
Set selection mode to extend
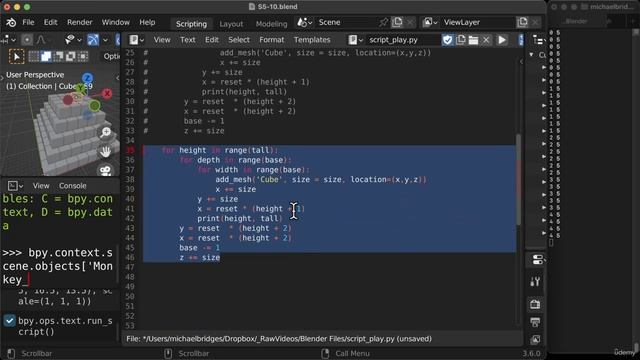point(46,56)
